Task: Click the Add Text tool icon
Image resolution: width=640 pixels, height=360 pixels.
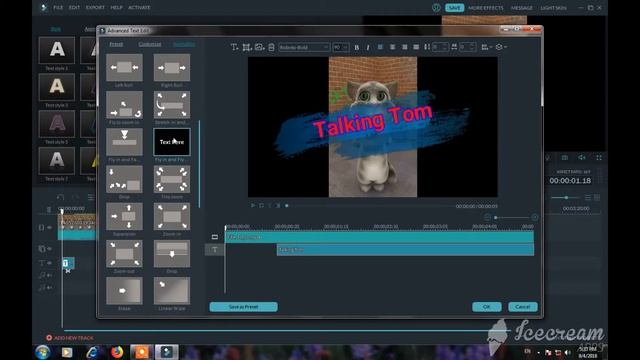Action: tap(234, 47)
